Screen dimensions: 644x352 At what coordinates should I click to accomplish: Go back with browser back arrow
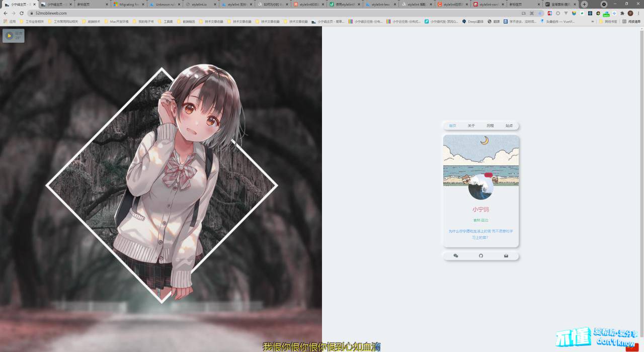coord(6,13)
